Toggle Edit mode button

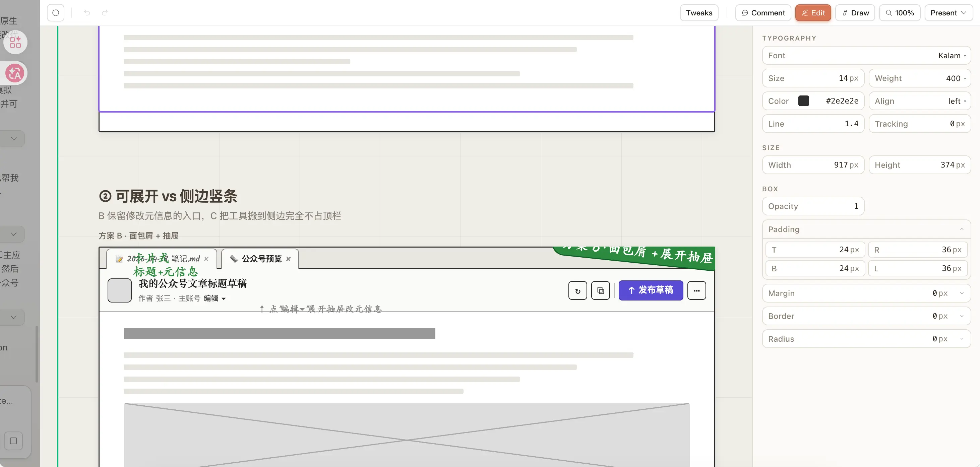tap(813, 12)
